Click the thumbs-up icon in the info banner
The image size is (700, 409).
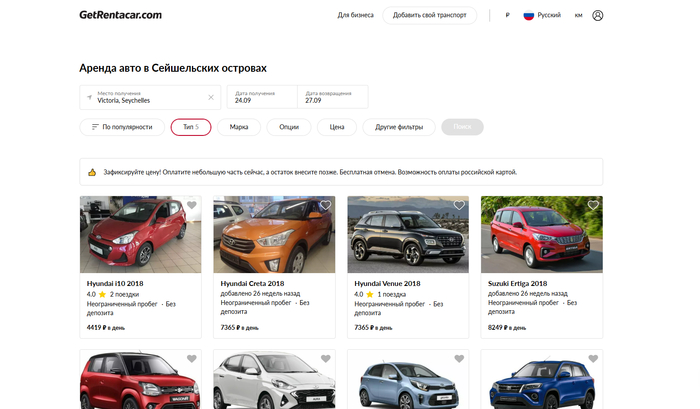click(92, 172)
